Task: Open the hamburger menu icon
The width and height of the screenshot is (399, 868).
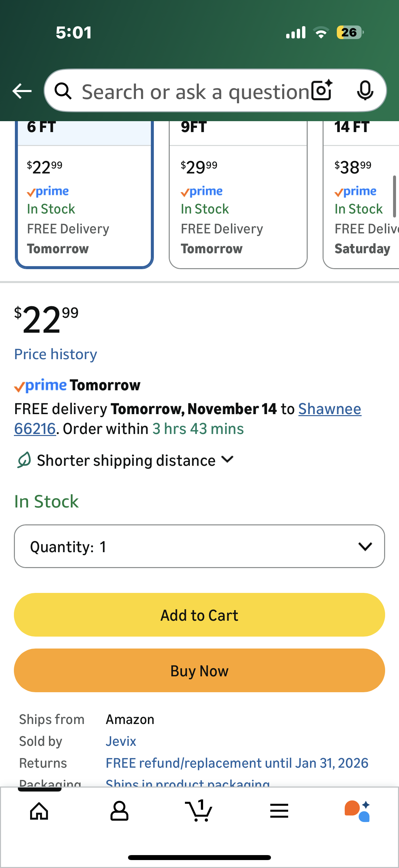Action: pyautogui.click(x=279, y=811)
